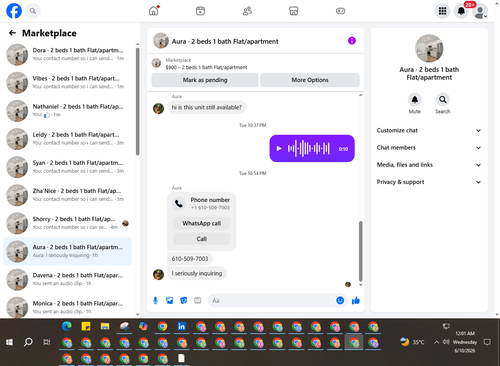Image resolution: width=500 pixels, height=366 pixels.
Task: Attach a photo file icon
Action: (170, 301)
